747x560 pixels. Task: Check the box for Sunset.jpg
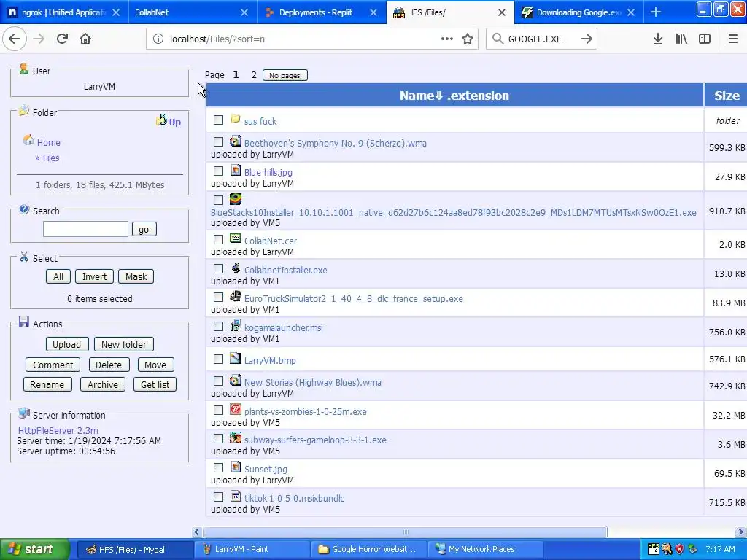(218, 468)
